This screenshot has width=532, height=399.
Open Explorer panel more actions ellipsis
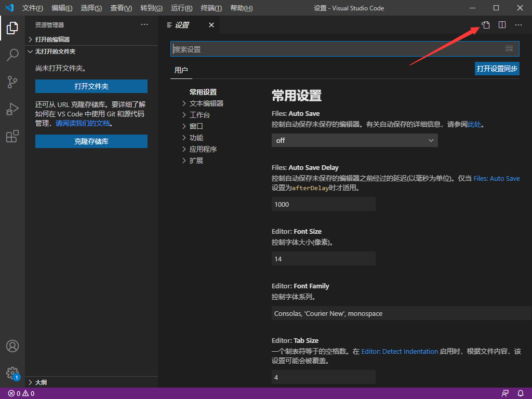point(144,24)
